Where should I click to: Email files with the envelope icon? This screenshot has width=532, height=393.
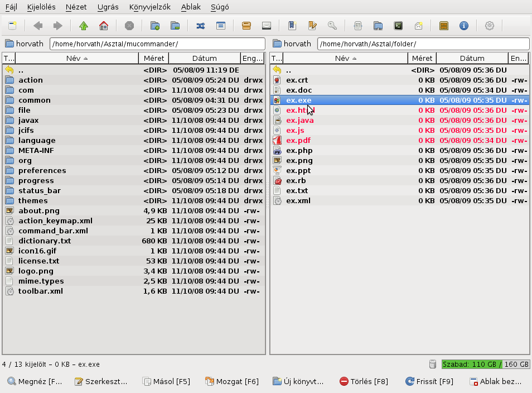pyautogui.click(x=418, y=26)
